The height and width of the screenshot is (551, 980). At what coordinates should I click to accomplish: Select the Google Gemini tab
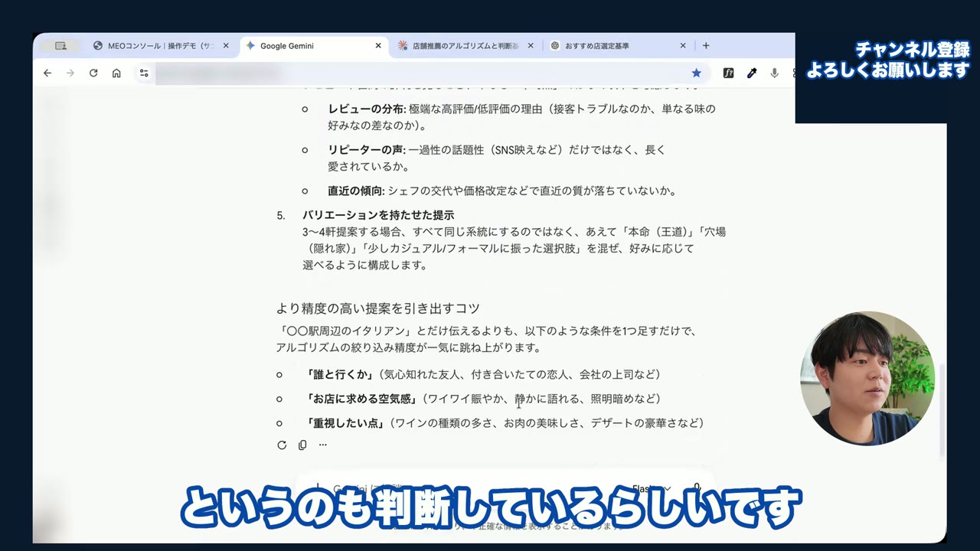pos(314,46)
